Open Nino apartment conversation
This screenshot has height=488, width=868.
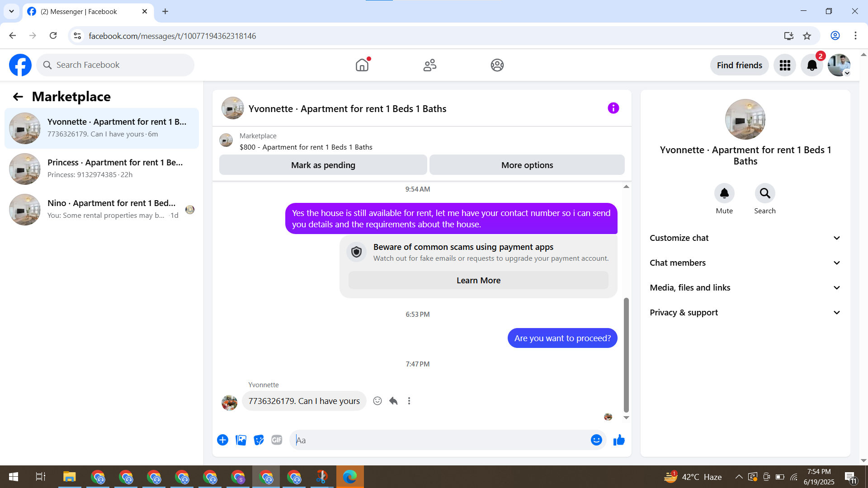[x=102, y=210]
